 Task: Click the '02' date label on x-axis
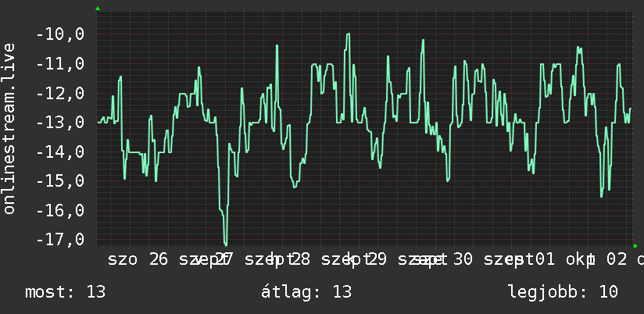click(617, 260)
